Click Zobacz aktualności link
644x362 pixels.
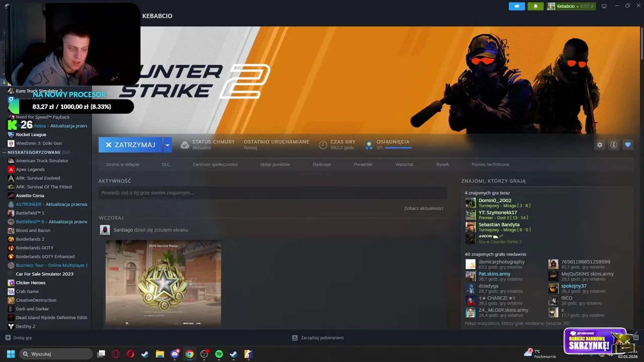point(424,208)
